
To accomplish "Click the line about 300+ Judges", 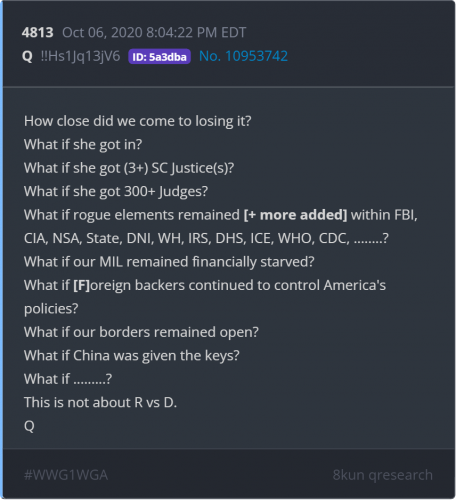I will [116, 192].
